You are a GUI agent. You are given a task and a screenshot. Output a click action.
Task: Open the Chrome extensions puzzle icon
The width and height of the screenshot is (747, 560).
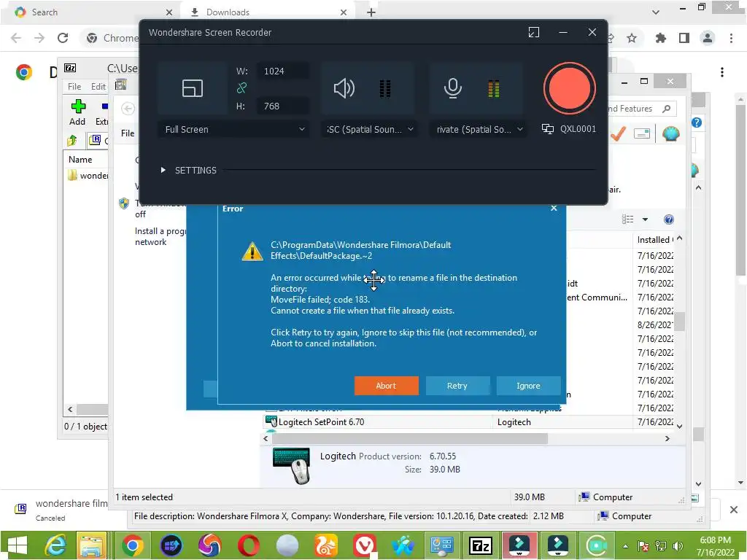tap(661, 38)
